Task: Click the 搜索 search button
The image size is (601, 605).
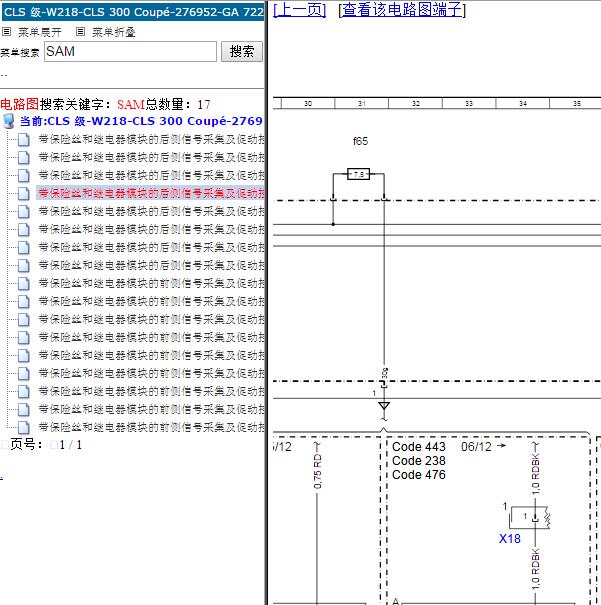Action: click(x=242, y=51)
